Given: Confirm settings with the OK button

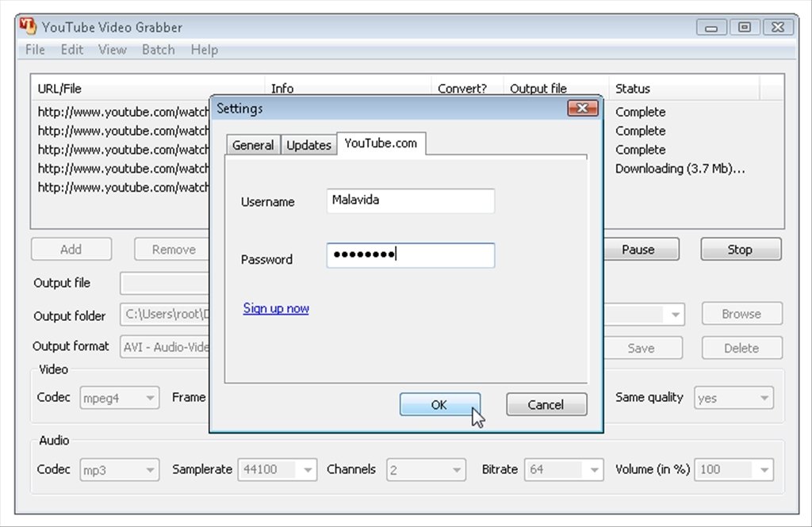Looking at the screenshot, I should 439,404.
